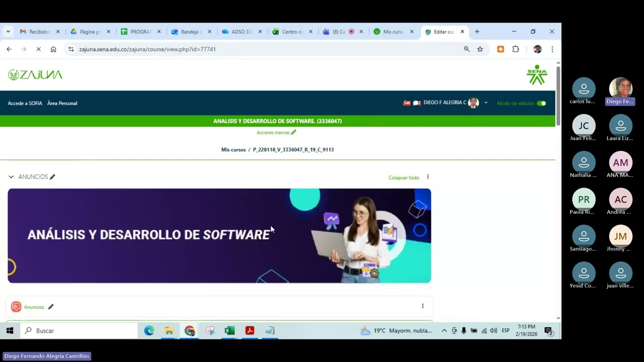
Task: Switch to the Recibidos Gmail tab
Action: click(x=40, y=32)
